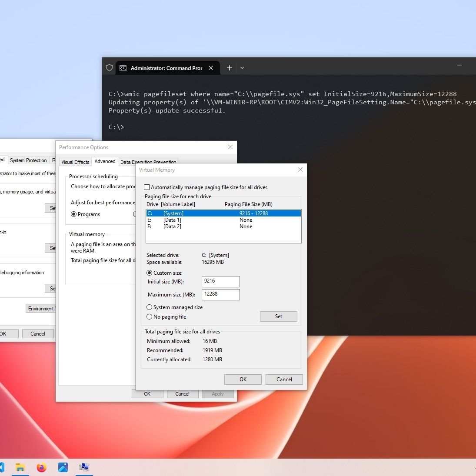The width and height of the screenshot is (476, 476).
Task: Click the Visual Studio Code taskbar icon
Action: tap(1, 467)
